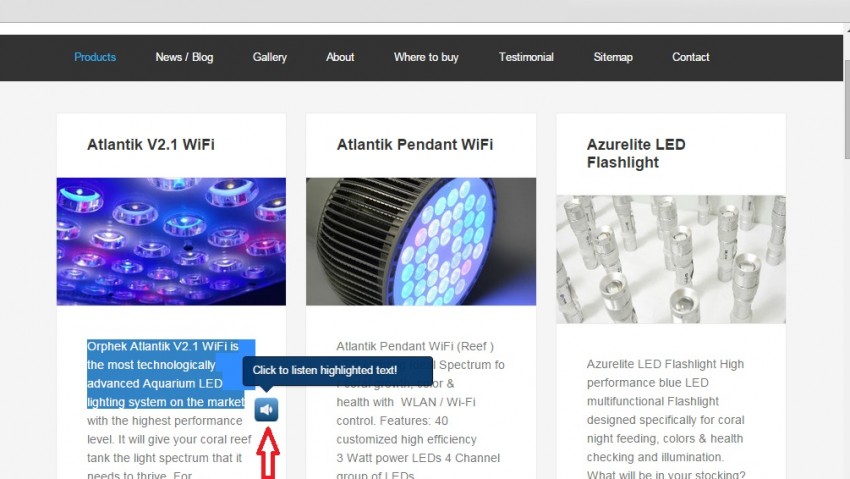This screenshot has width=850, height=479.
Task: Click the Atlantik Pendant WiFi heading
Action: point(415,145)
